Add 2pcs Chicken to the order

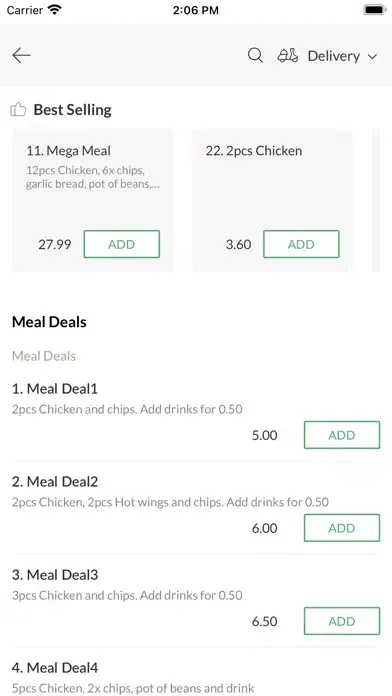tap(301, 244)
